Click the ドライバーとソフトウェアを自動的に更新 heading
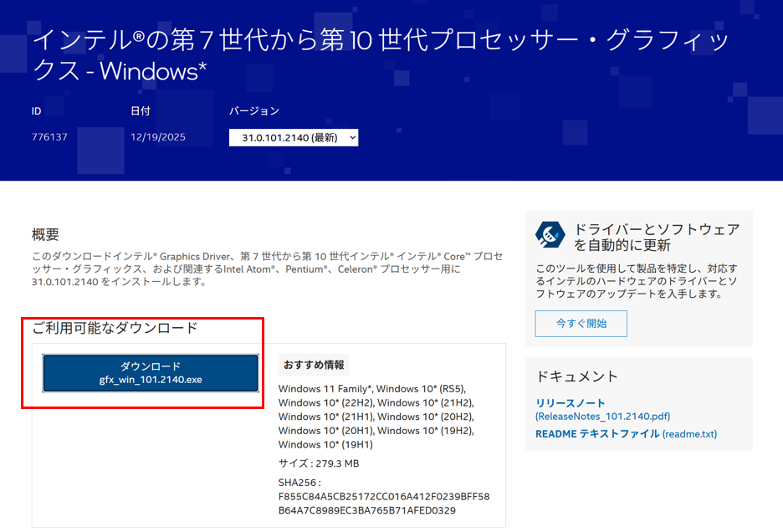 tap(657, 238)
